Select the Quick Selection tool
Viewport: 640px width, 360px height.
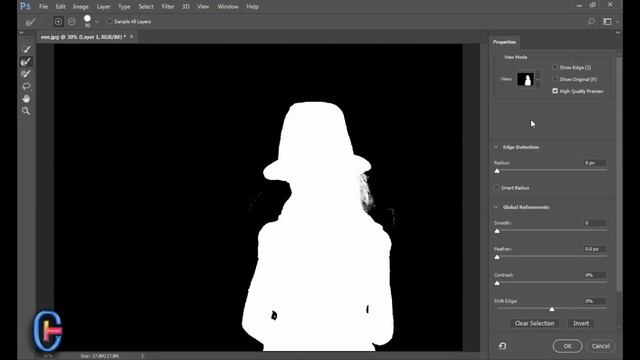[x=26, y=49]
